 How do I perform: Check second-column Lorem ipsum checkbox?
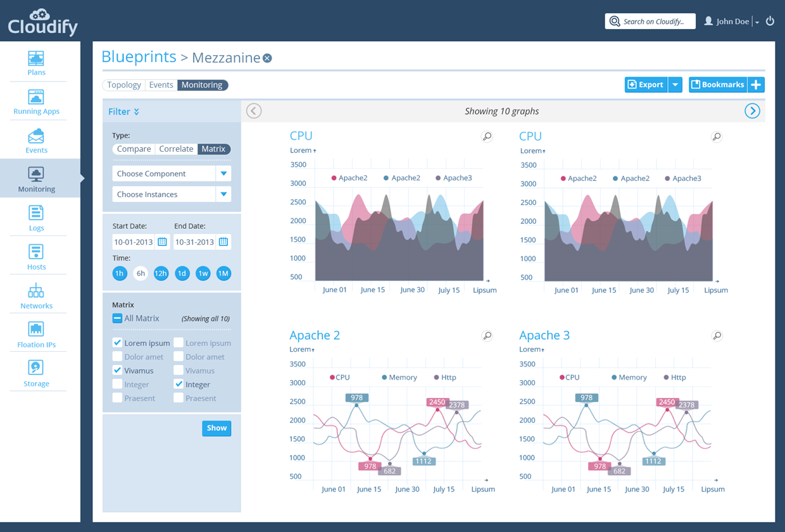[179, 342]
